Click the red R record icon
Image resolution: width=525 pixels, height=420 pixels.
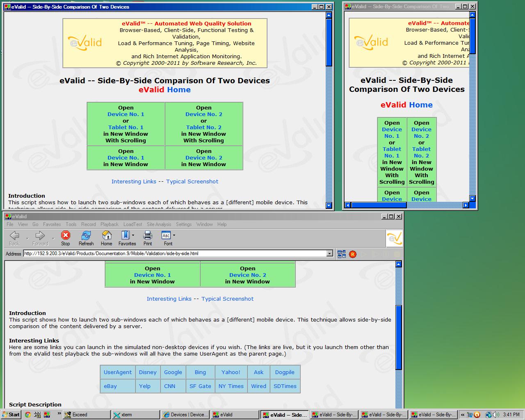click(353, 254)
